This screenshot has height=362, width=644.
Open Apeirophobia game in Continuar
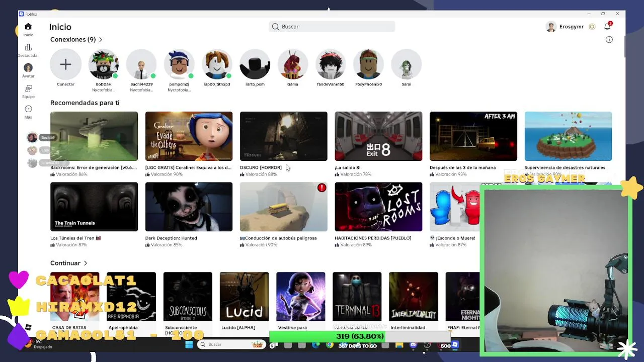point(131,297)
